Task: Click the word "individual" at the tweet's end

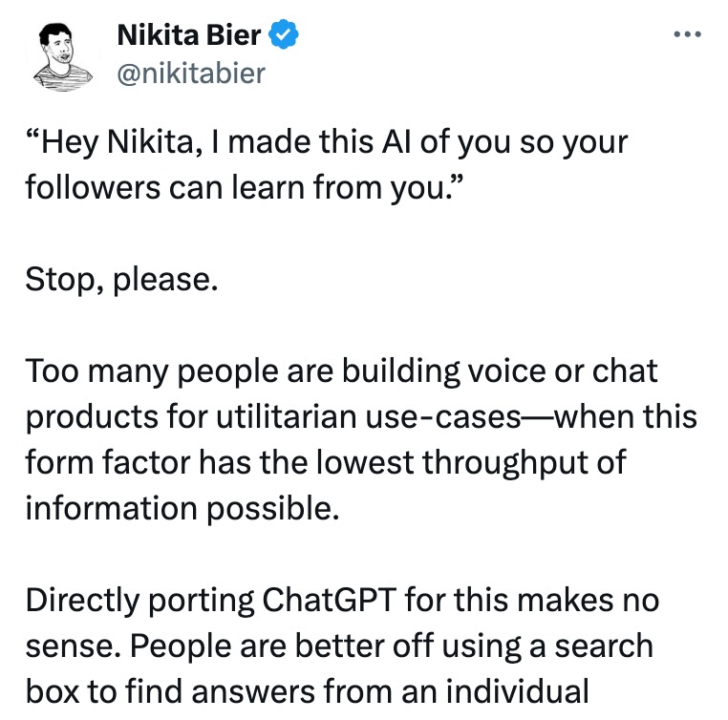Action: (518, 691)
